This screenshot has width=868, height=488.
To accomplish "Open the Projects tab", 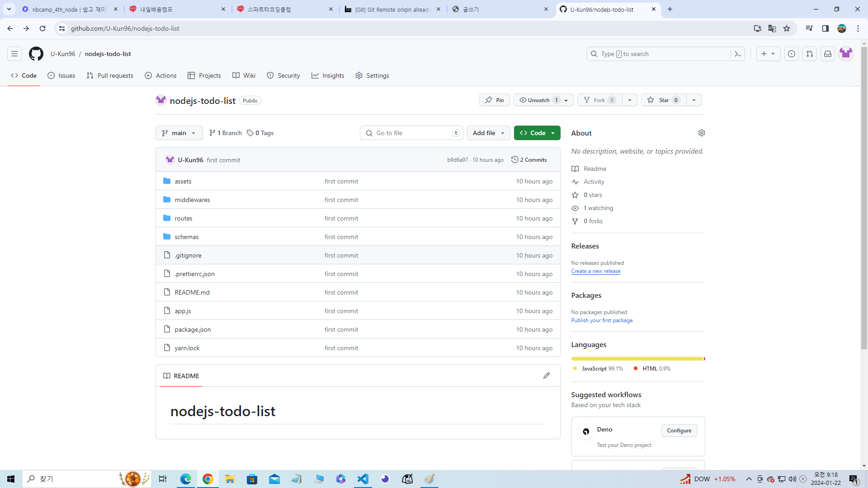I will click(204, 75).
